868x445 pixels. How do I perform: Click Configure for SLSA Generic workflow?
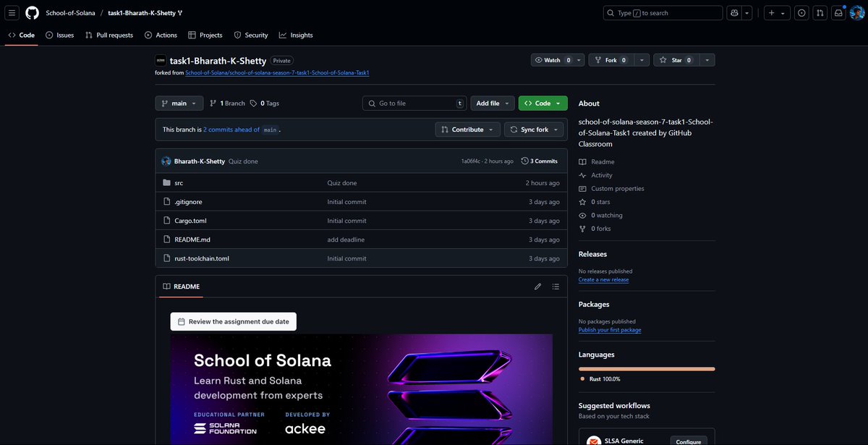(x=689, y=441)
